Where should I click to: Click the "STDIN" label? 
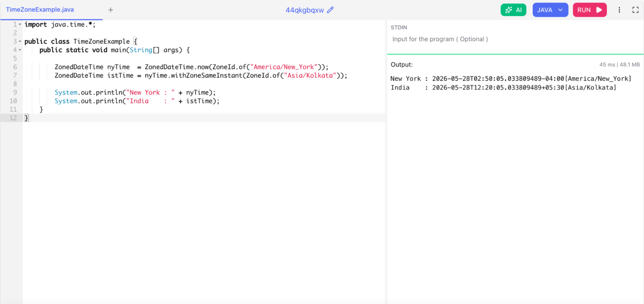399,27
